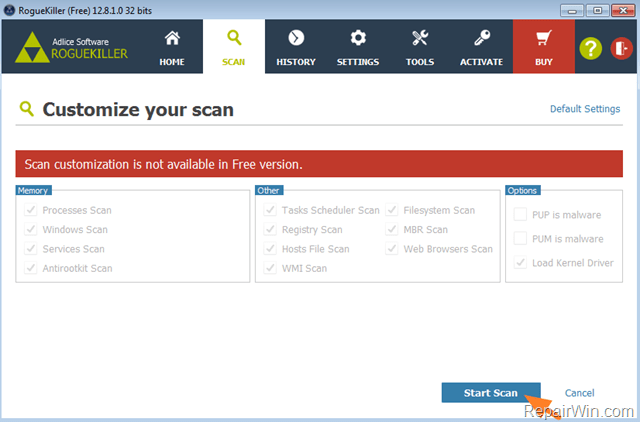The width and height of the screenshot is (640, 422).
Task: Open help via the question mark icon
Action: (x=590, y=48)
